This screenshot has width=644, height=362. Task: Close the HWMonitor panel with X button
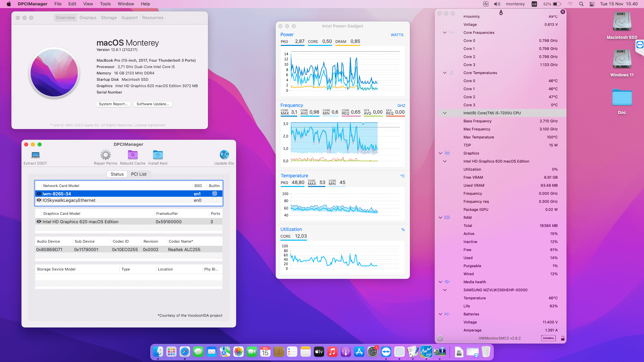tap(563, 12)
